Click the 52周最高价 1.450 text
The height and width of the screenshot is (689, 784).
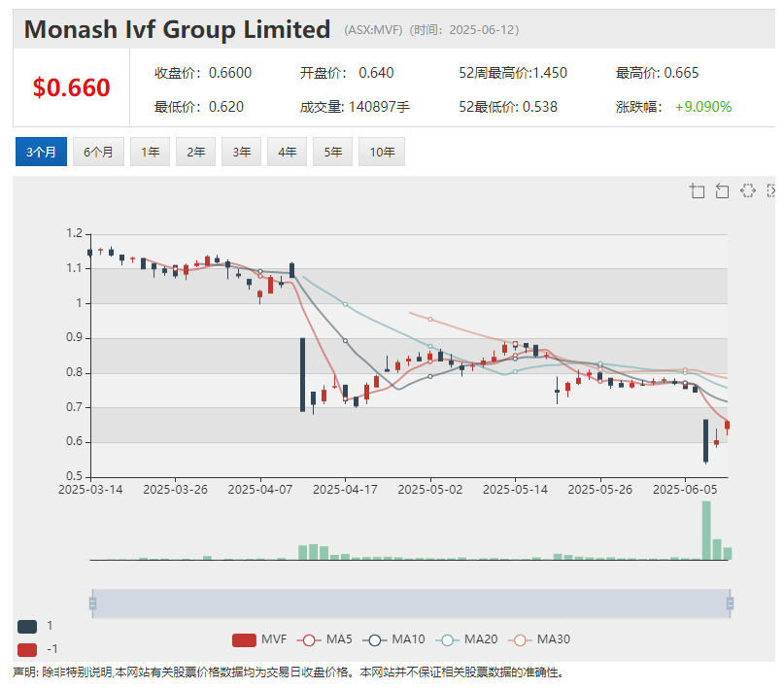[513, 73]
